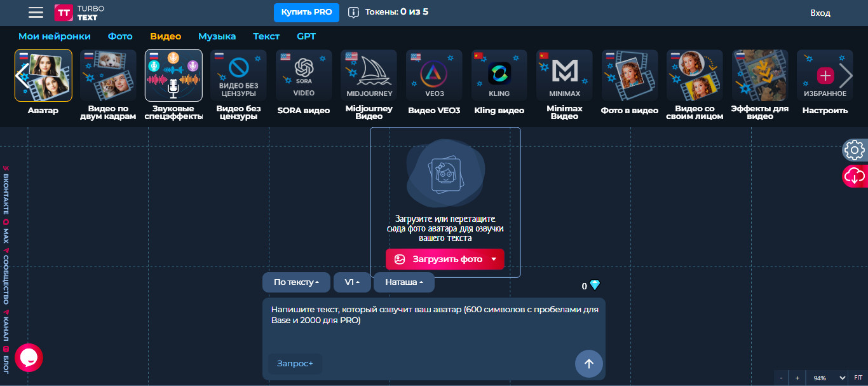This screenshot has height=386, width=868.
Task: Click the Купить PRO button
Action: point(306,12)
